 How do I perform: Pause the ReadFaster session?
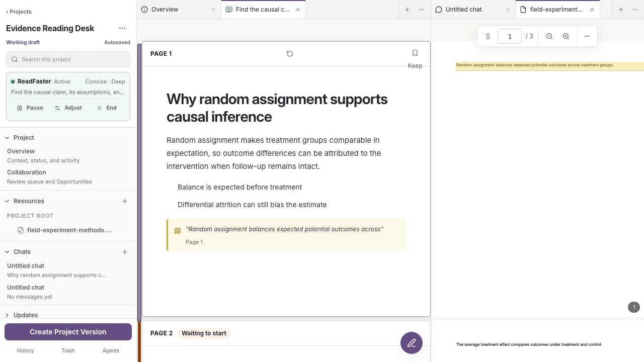coord(30,108)
